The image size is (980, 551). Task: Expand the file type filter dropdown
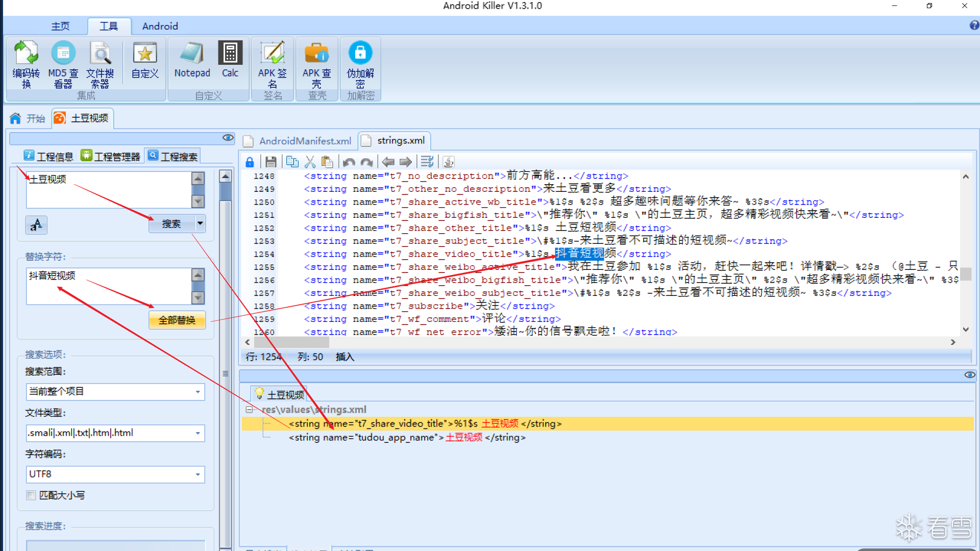point(198,433)
